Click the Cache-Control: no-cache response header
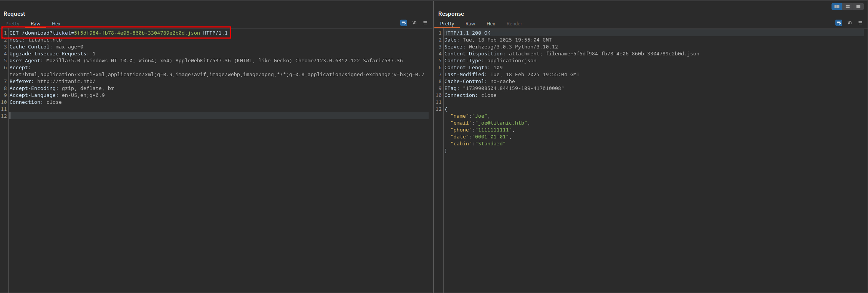The image size is (868, 293). pos(480,82)
